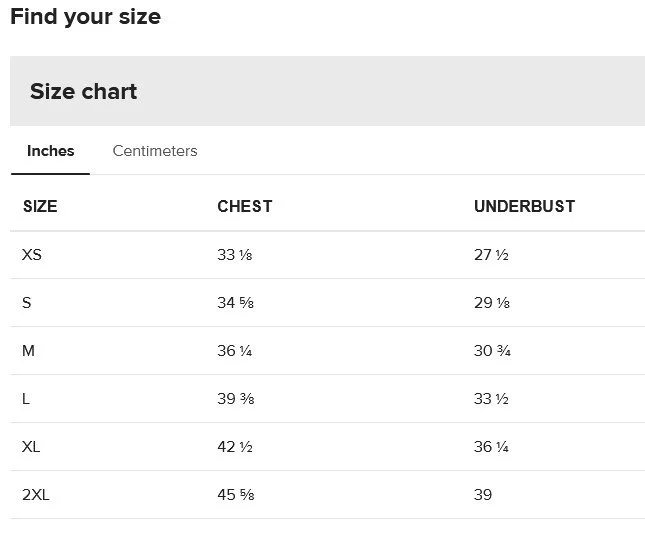Click the S underbust value 29 ⅛
Image resolution: width=645 pixels, height=540 pixels.
[x=491, y=303]
